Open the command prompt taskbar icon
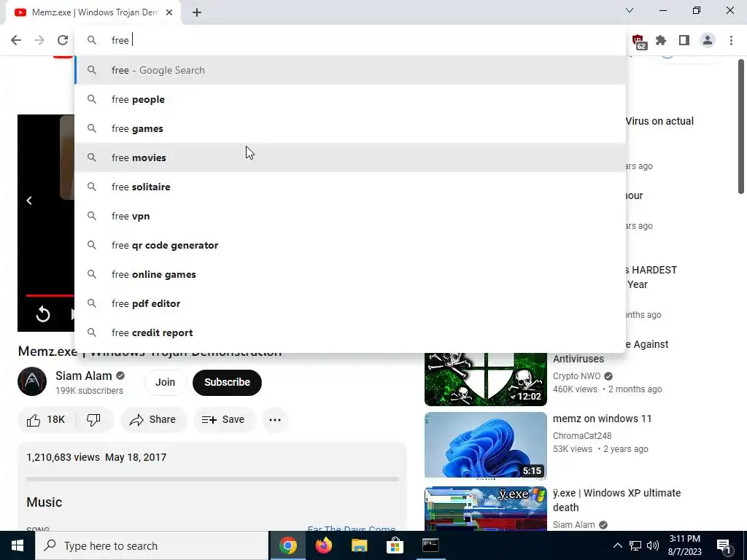 click(x=430, y=545)
